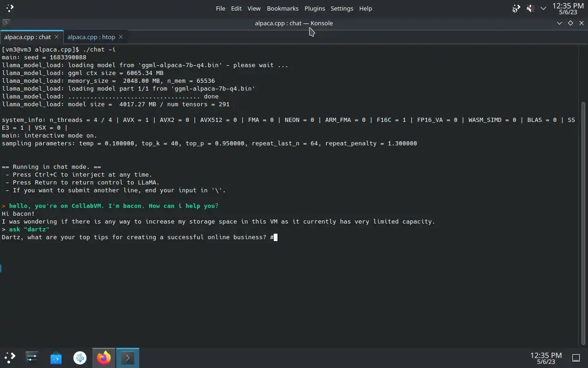Click the line 'loading model part 1/1'
Screen dimensions: 588x368
[x=129, y=88]
